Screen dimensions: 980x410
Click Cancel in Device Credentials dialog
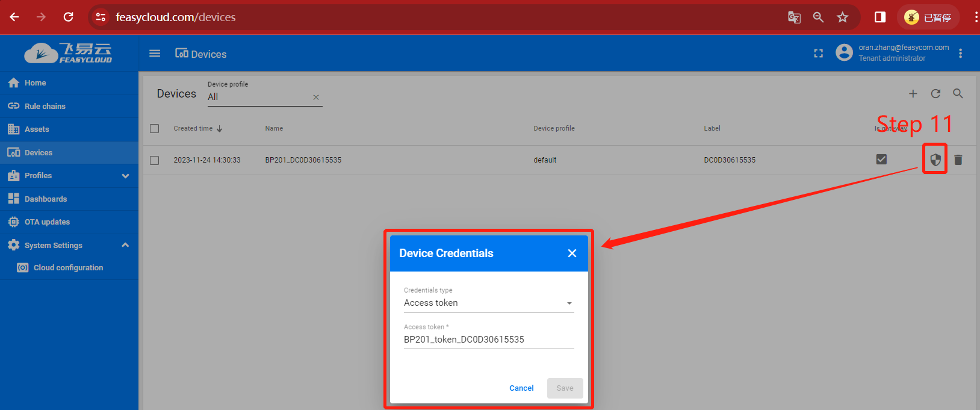[521, 388]
